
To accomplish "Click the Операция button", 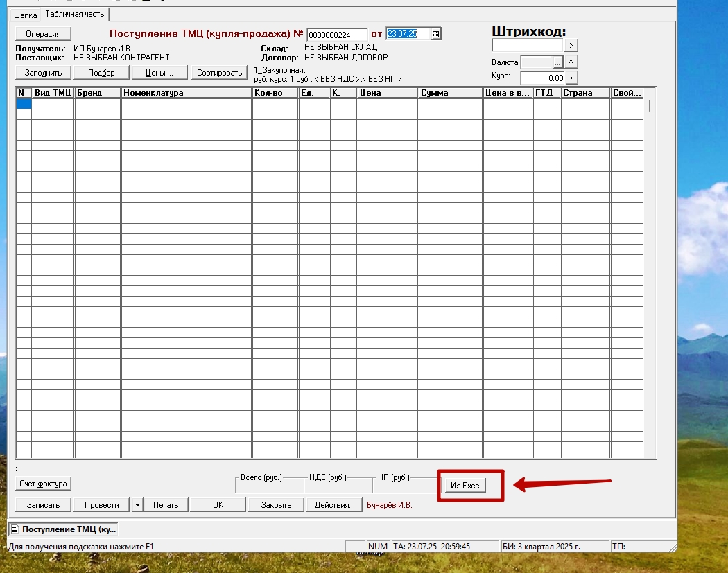I will coord(43,34).
